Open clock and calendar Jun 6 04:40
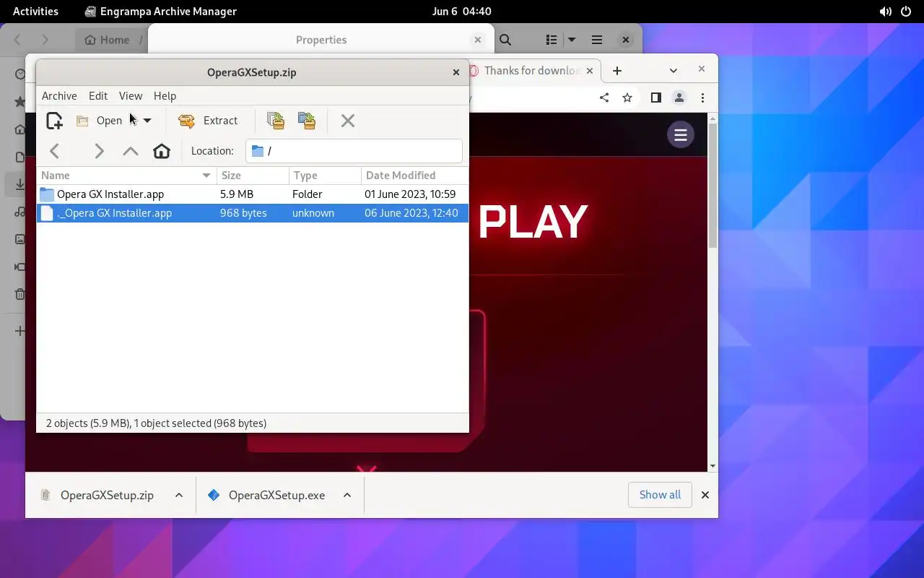924x578 pixels. click(x=462, y=12)
